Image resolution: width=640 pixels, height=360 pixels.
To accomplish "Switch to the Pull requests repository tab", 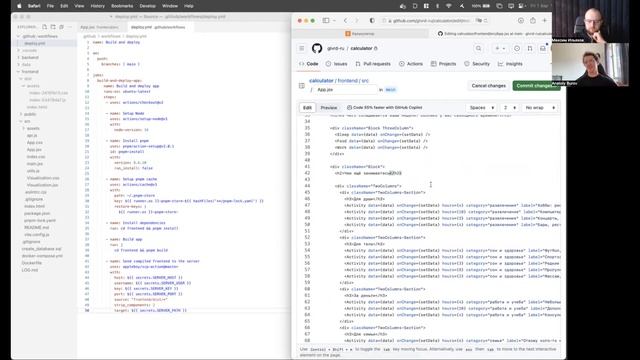I will (x=373, y=64).
